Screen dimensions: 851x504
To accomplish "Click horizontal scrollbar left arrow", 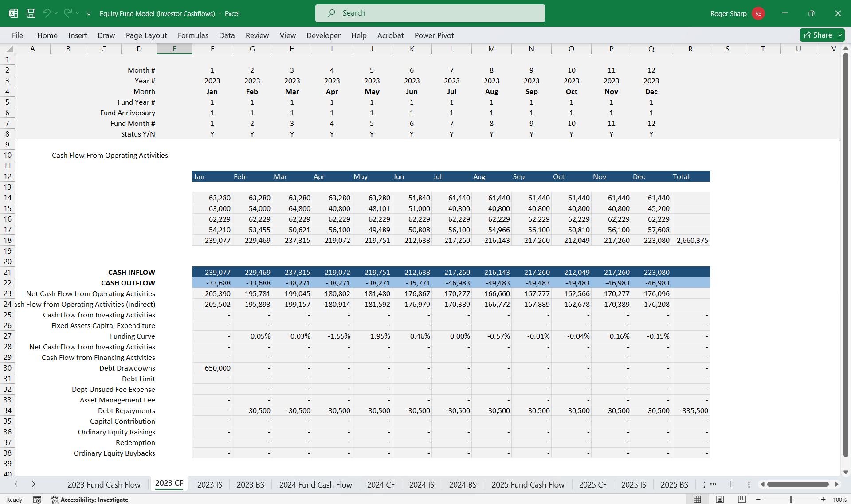I will coord(762,484).
